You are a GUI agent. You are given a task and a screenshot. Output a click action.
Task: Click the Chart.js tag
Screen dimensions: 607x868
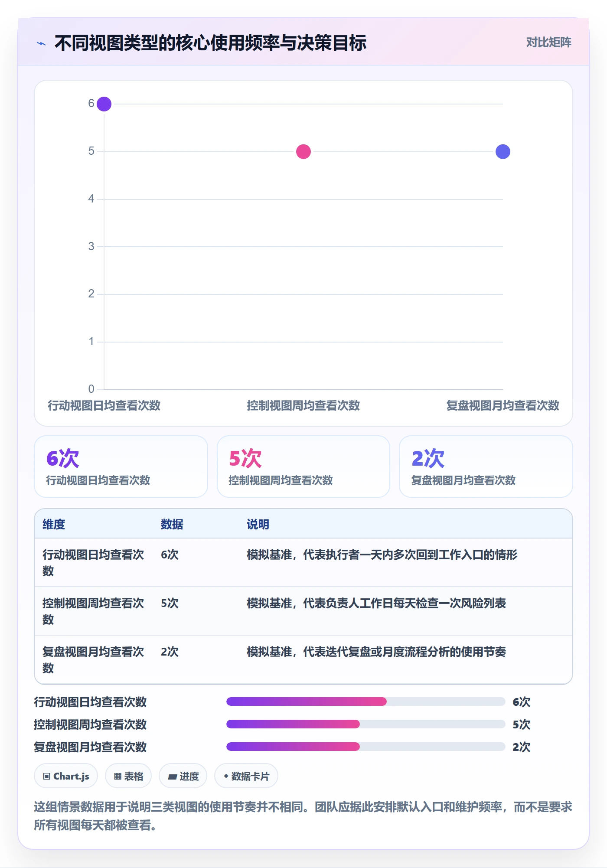(66, 776)
